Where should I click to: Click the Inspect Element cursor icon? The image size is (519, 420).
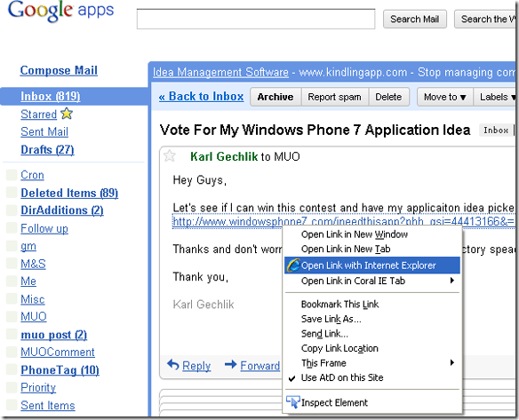[x=293, y=402]
